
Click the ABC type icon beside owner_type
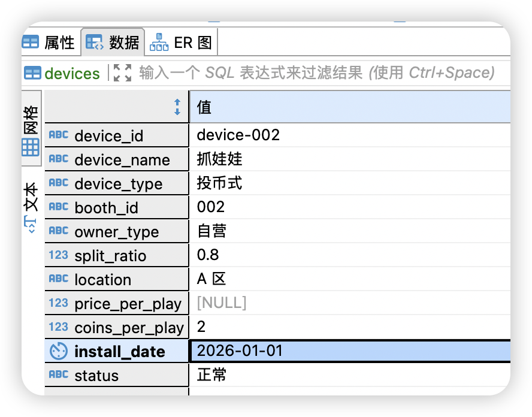tap(59, 231)
